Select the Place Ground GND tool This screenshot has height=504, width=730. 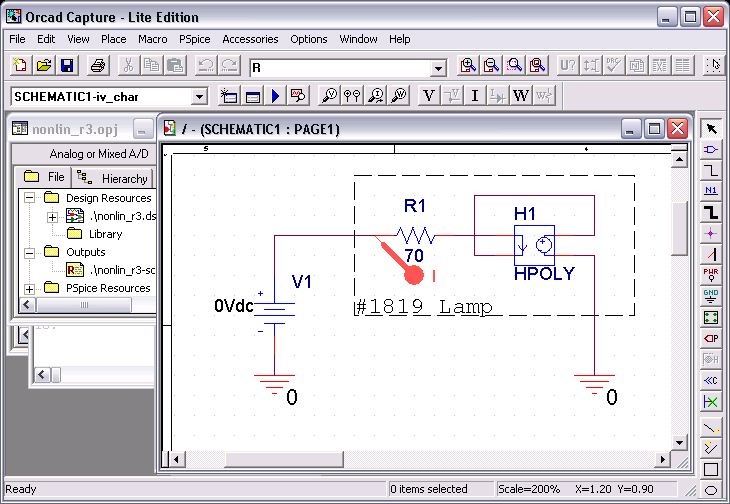coord(711,296)
